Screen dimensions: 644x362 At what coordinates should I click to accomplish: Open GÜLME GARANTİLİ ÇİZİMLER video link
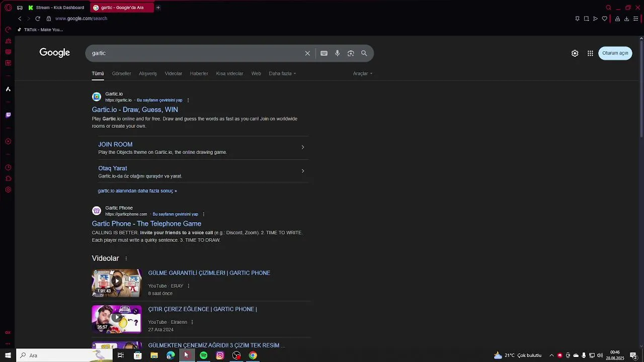click(209, 273)
